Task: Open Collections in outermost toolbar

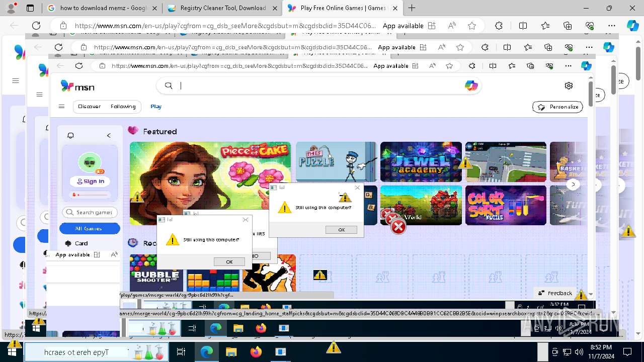Action: pos(568,26)
